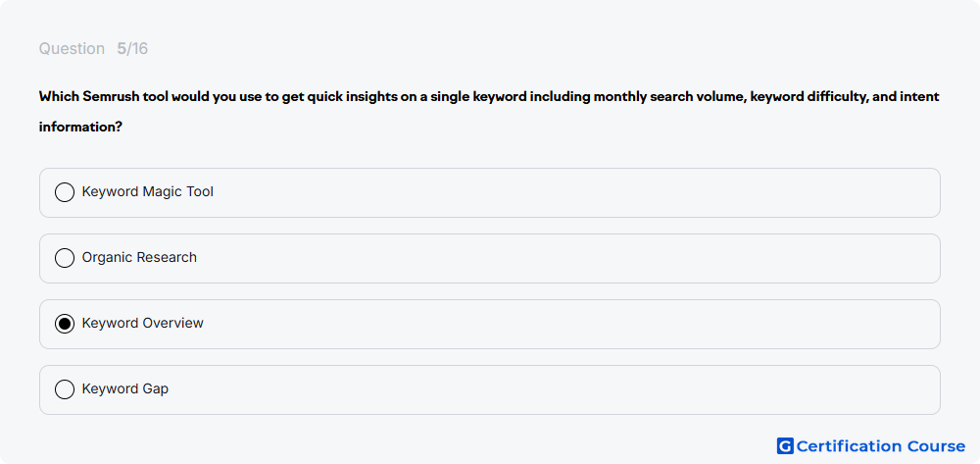Open the Certification Course link text

pos(881,446)
